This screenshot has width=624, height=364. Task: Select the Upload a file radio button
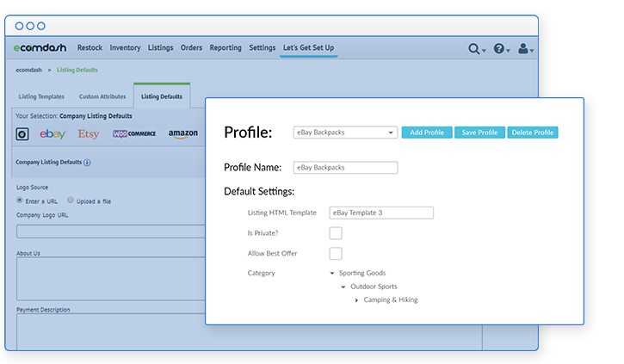pyautogui.click(x=71, y=201)
